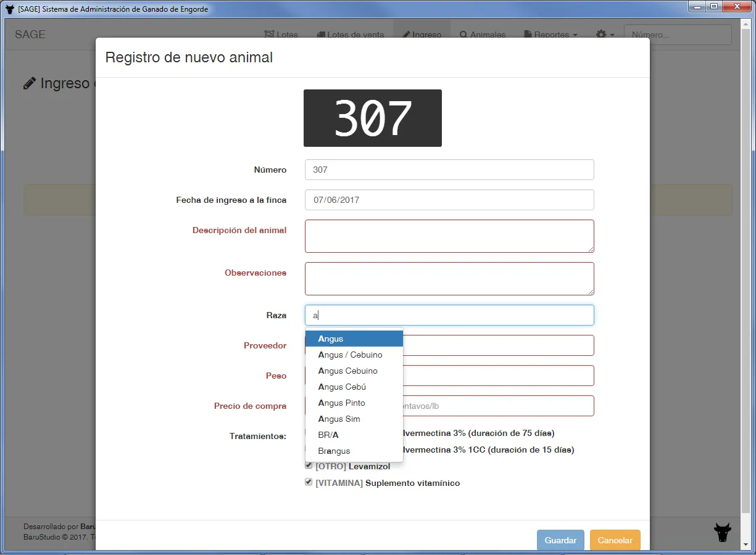Click the Descripción del animal text area

click(x=449, y=236)
